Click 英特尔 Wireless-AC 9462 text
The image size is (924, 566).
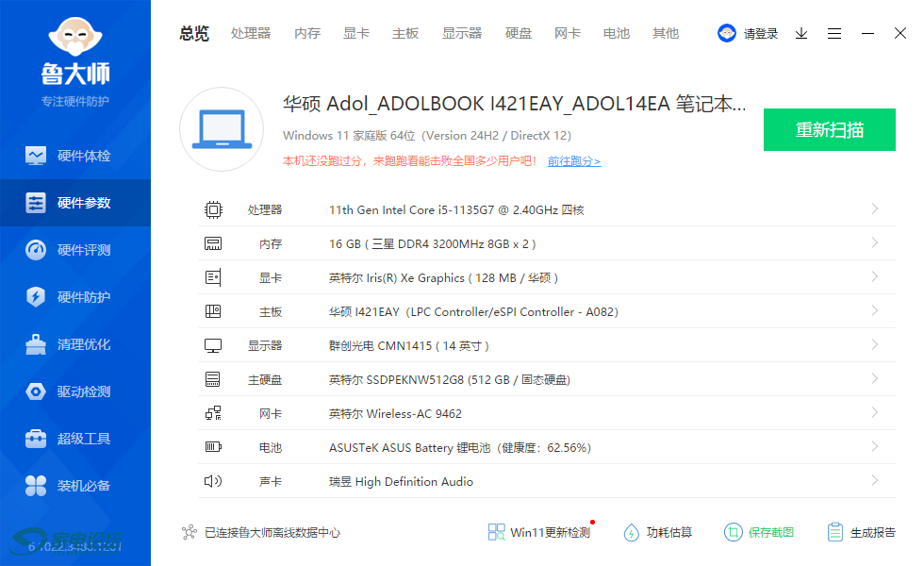coord(395,414)
